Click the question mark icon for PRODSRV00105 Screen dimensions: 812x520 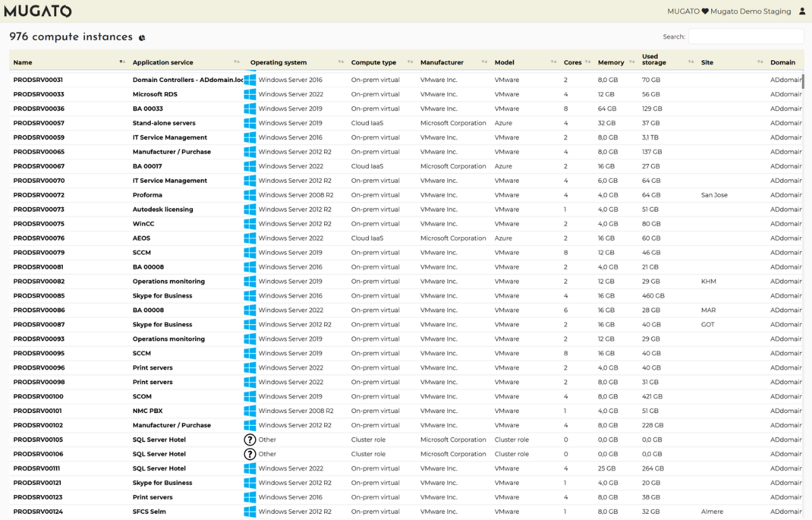(x=250, y=439)
